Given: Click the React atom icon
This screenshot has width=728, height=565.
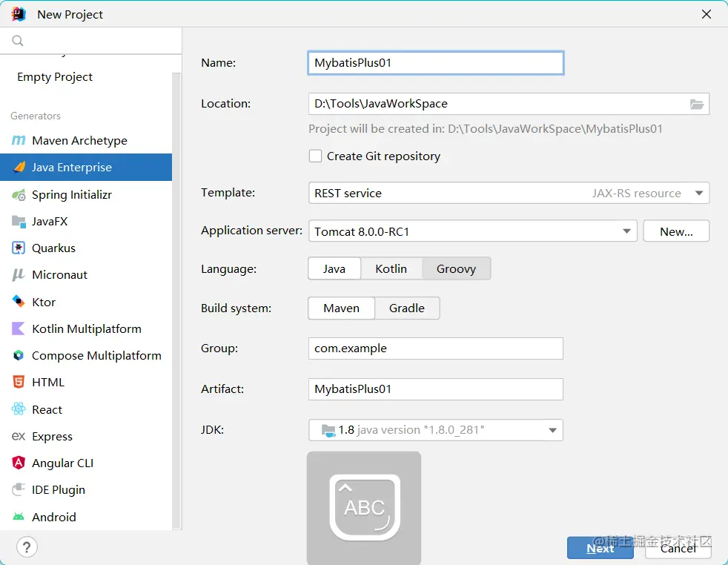Looking at the screenshot, I should (x=19, y=409).
